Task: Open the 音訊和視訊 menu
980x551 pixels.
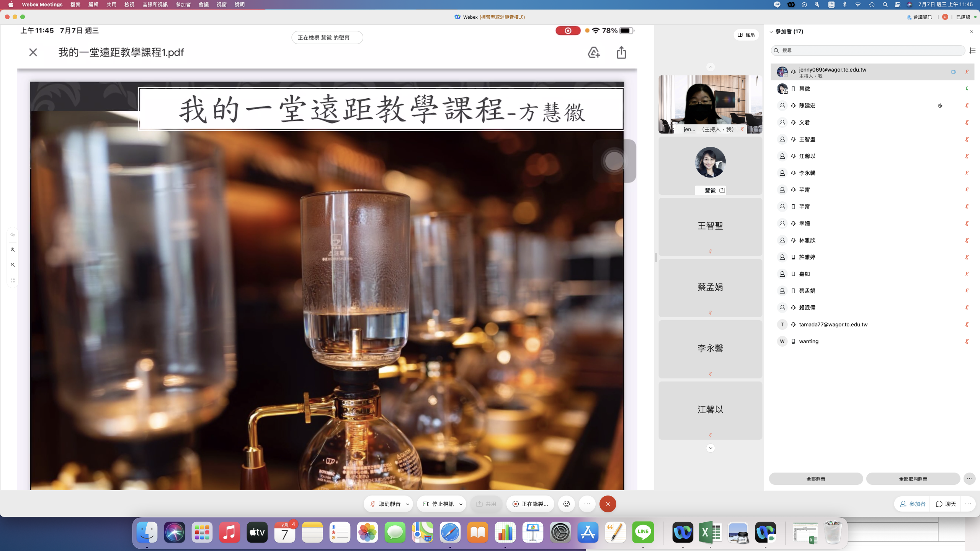Action: (155, 5)
